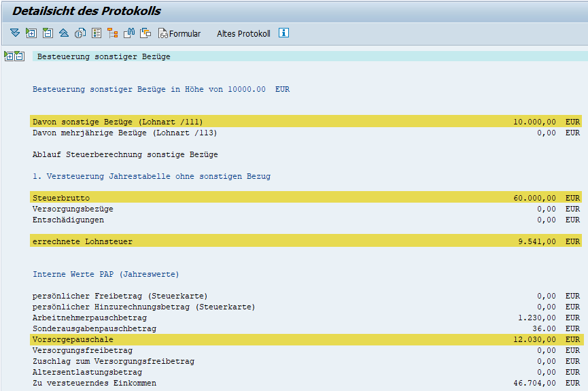Image resolution: width=588 pixels, height=391 pixels.
Task: Click 'Interne Werte PAP (Jahreswerte)' heading
Action: coord(106,274)
